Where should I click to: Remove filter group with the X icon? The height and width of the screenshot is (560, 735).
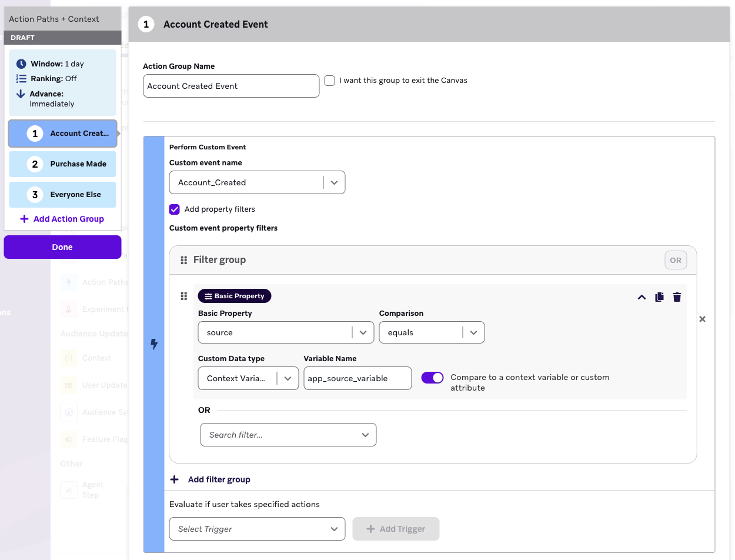[702, 319]
